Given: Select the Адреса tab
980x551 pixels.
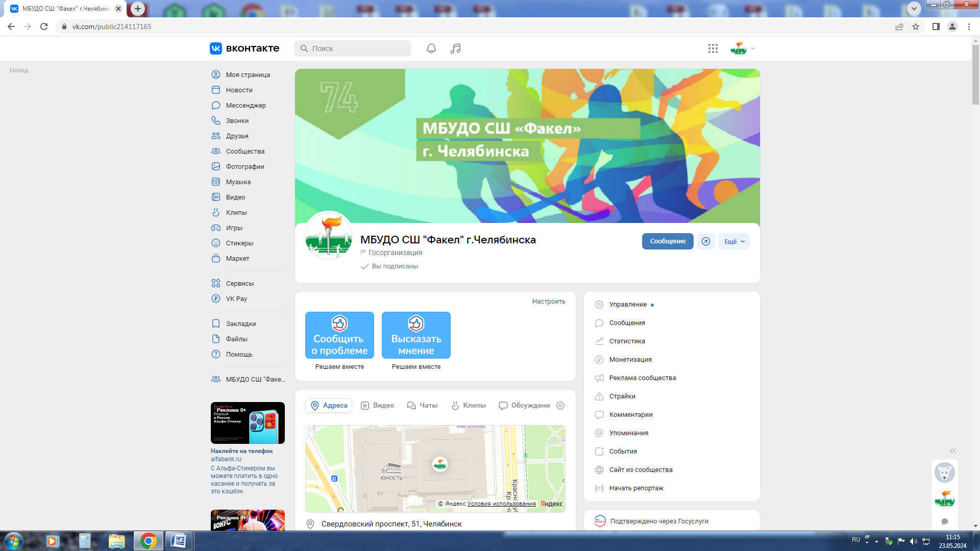Looking at the screenshot, I should [x=329, y=406].
